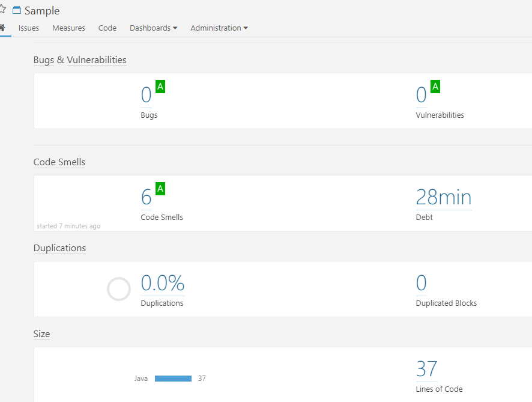Open the project home icon tab
The image size is (532, 402).
2,28
